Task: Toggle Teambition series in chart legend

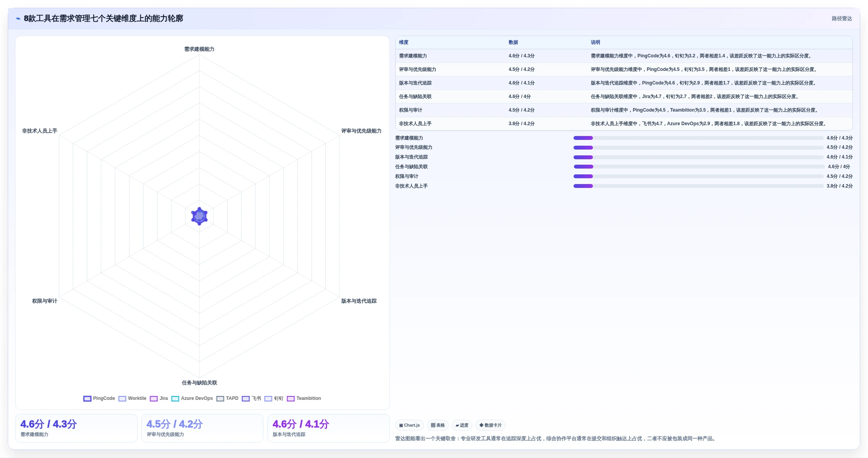Action: click(304, 398)
